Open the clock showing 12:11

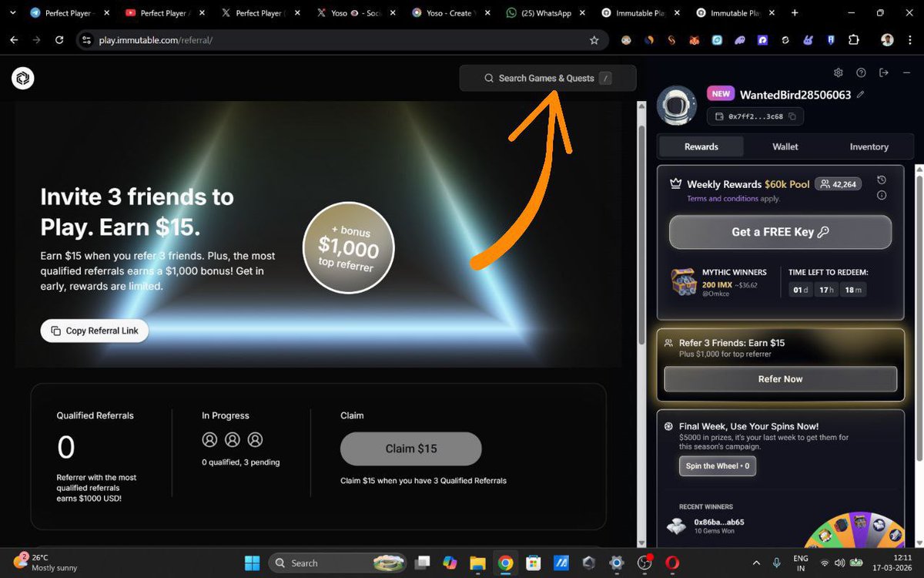894,563
